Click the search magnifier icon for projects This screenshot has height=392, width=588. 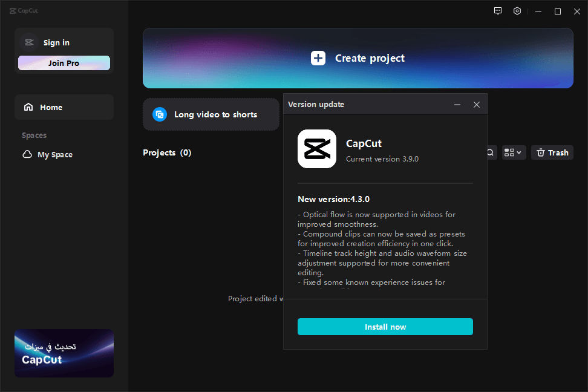(x=490, y=153)
